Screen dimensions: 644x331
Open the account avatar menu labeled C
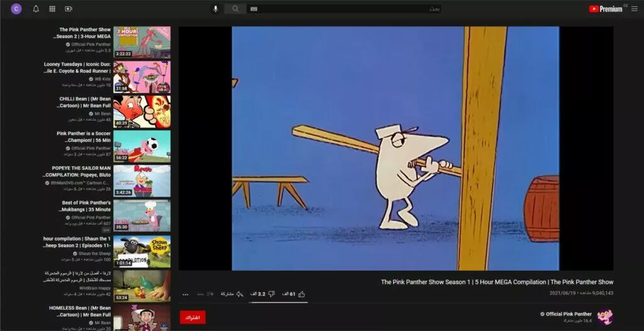pos(16,9)
